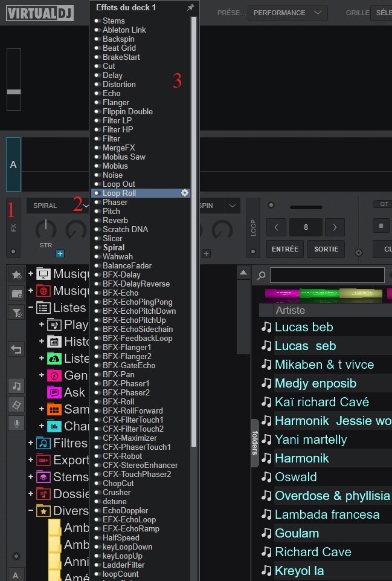Open the sampler sideview icon
Image resolution: width=392 pixels, height=581 pixels.
(x=16, y=405)
